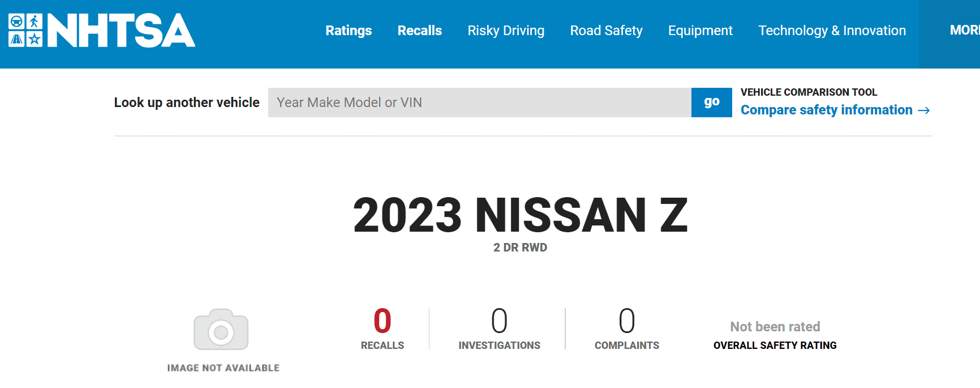Open the Compare safety information link
Viewport: 980px width, 388px height.
point(826,110)
